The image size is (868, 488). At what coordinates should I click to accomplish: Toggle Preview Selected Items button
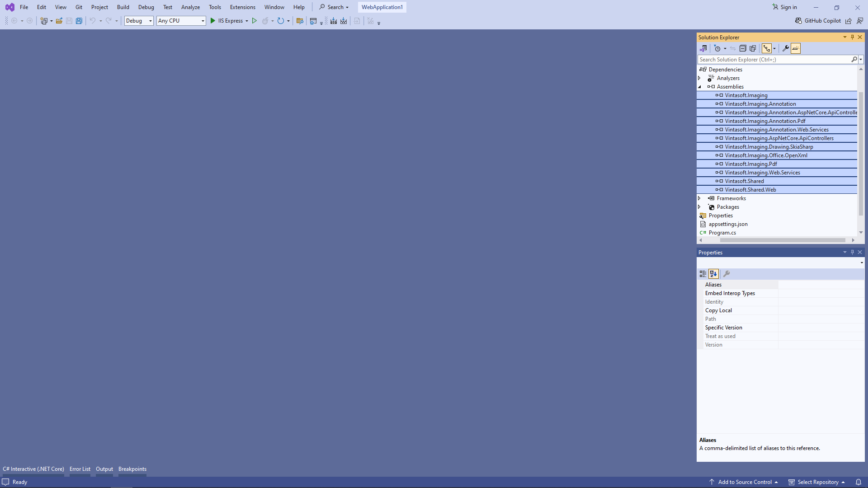click(x=796, y=48)
